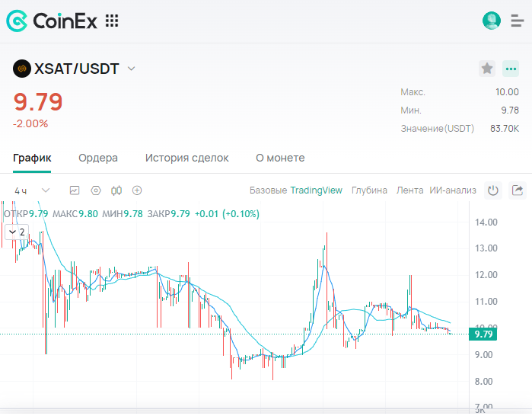532x416 pixels.
Task: Switch to the История сделок tab
Action: tap(187, 158)
